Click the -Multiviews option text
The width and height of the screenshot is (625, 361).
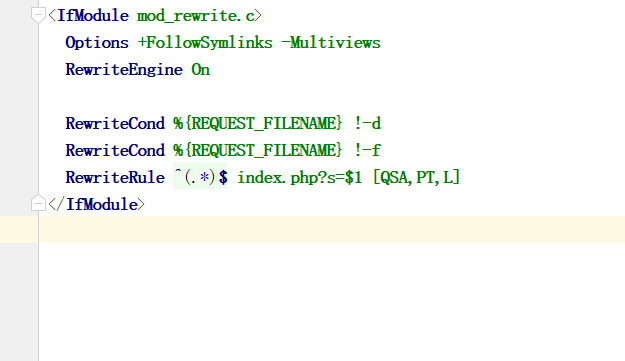click(x=331, y=43)
